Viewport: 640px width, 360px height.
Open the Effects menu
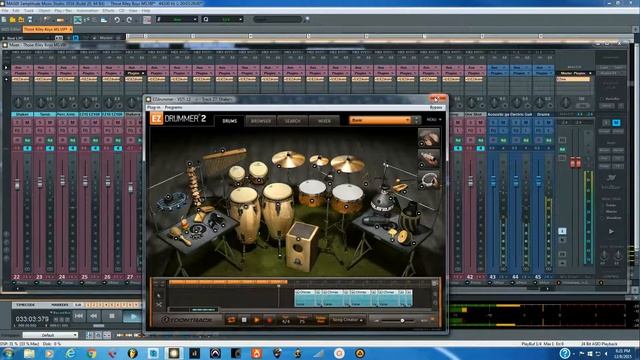pos(109,11)
